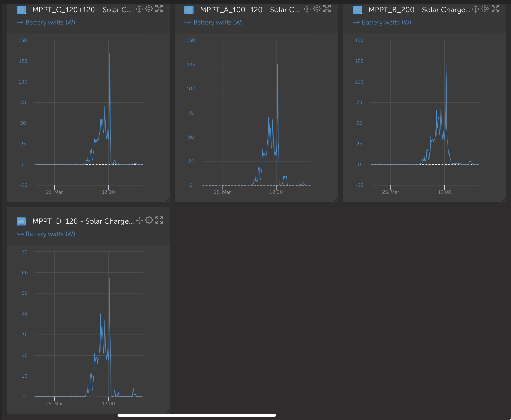Click move handle icon on MPPT_A_100+120 widget
The width and height of the screenshot is (511, 420).
pyautogui.click(x=307, y=9)
